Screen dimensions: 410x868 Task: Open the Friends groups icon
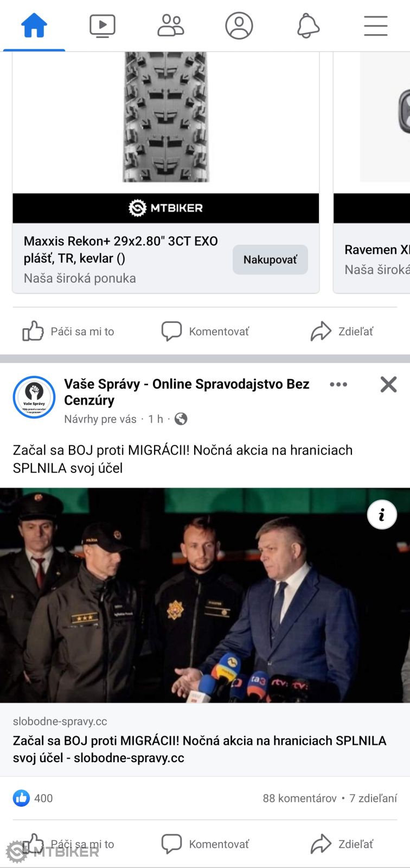pyautogui.click(x=171, y=25)
